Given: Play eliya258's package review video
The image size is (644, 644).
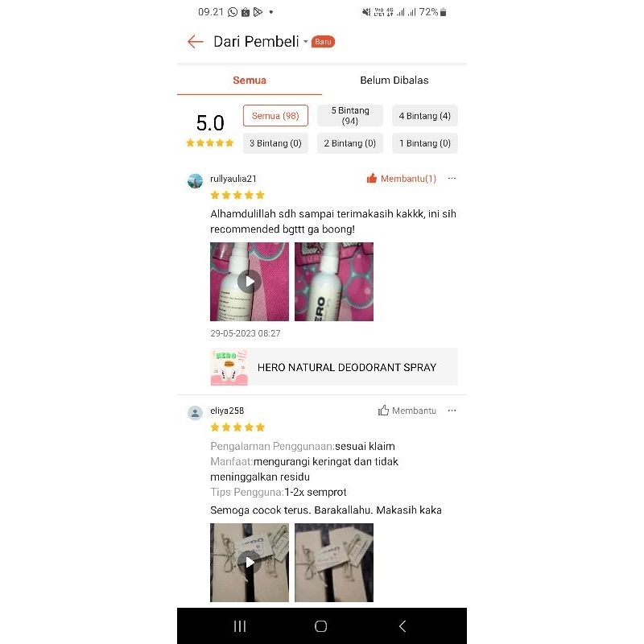Looking at the screenshot, I should [x=250, y=563].
